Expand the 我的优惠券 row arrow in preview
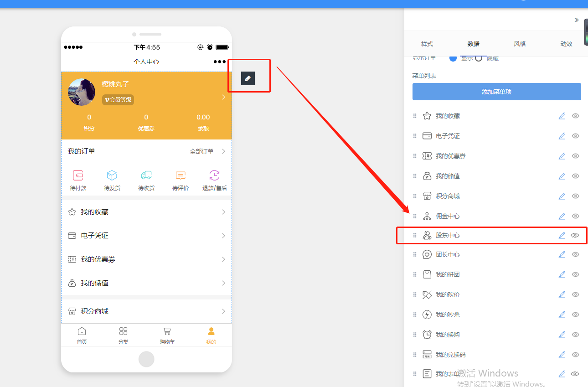This screenshot has width=588, height=387. pos(223,259)
